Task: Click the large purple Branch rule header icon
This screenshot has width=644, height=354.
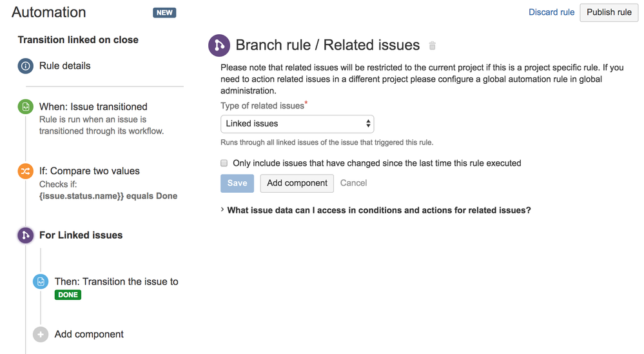Action: (x=219, y=45)
